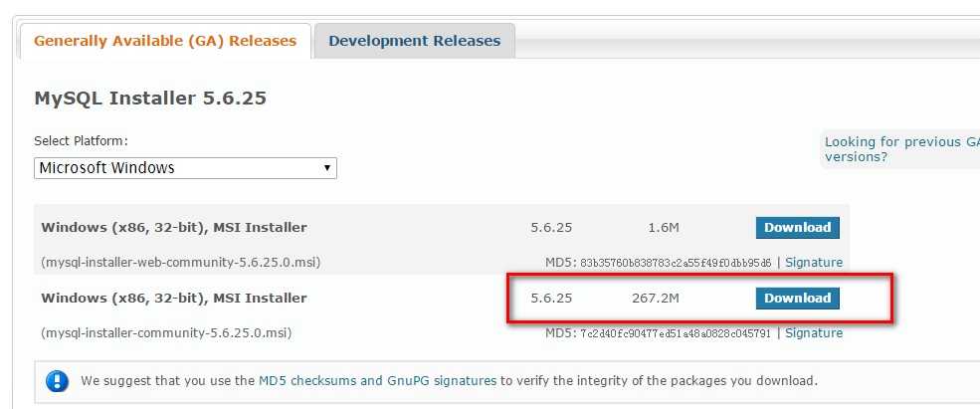
Task: Download the 267.2M community MSI installer
Action: (798, 299)
